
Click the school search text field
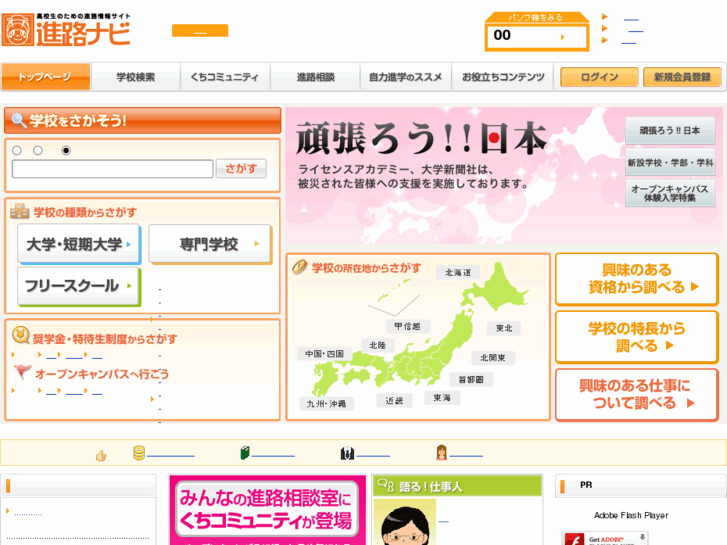click(x=113, y=169)
